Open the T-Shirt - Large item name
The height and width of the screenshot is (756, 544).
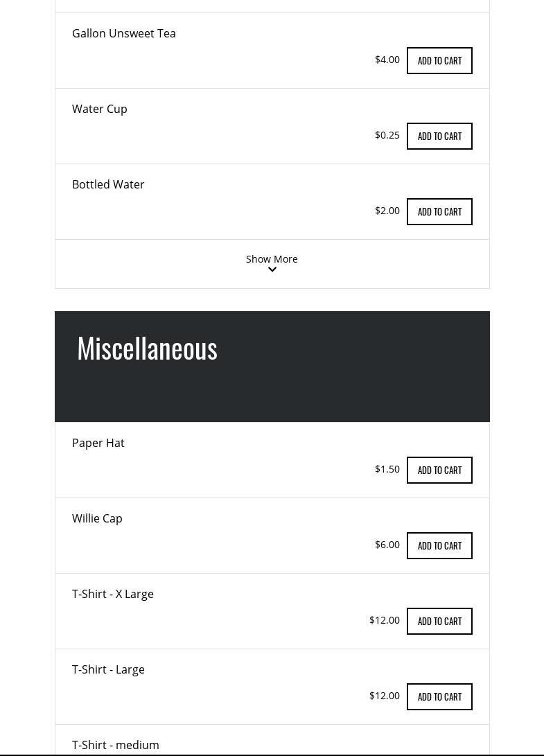click(x=108, y=669)
